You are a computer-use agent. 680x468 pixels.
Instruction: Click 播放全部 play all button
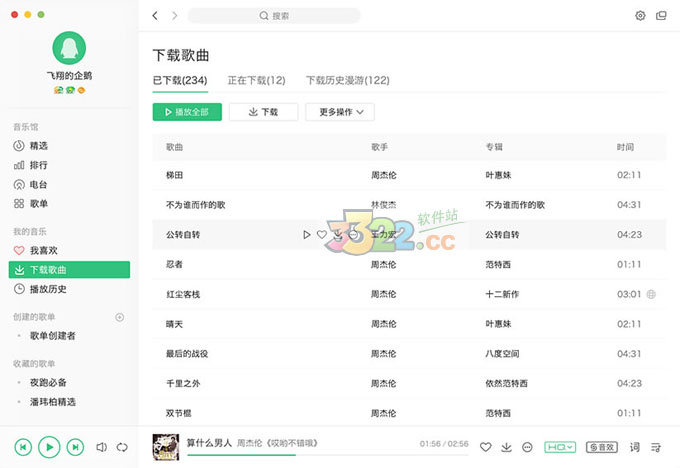click(x=187, y=112)
